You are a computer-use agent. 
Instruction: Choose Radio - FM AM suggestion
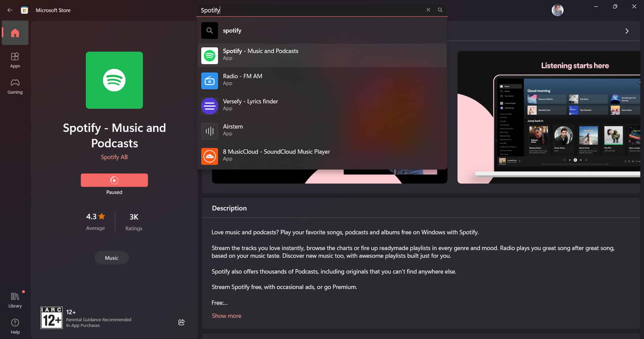click(322, 81)
